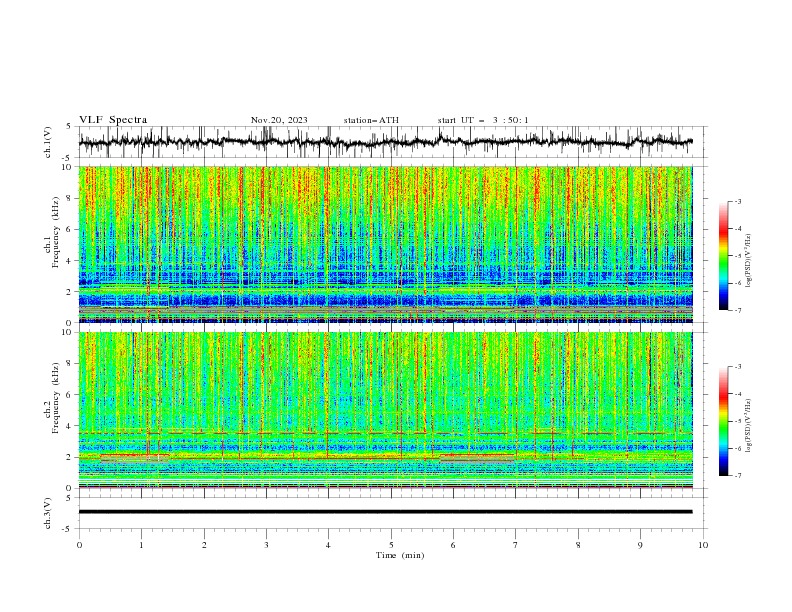Image resolution: width=792 pixels, height=612 pixels.
Task: Click the 'station=ATH' label
Action: [371, 120]
